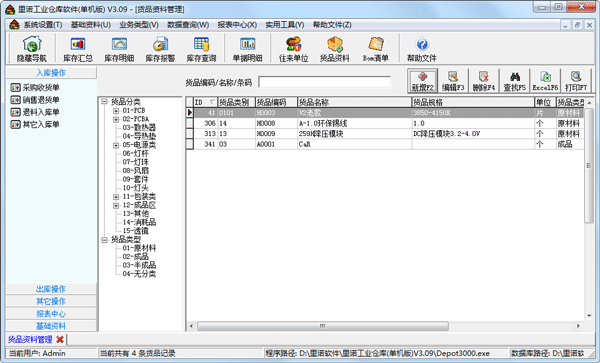Viewport: 600px width, 363px height.
Task: Click 查找F5 binoculars button
Action: tap(515, 81)
